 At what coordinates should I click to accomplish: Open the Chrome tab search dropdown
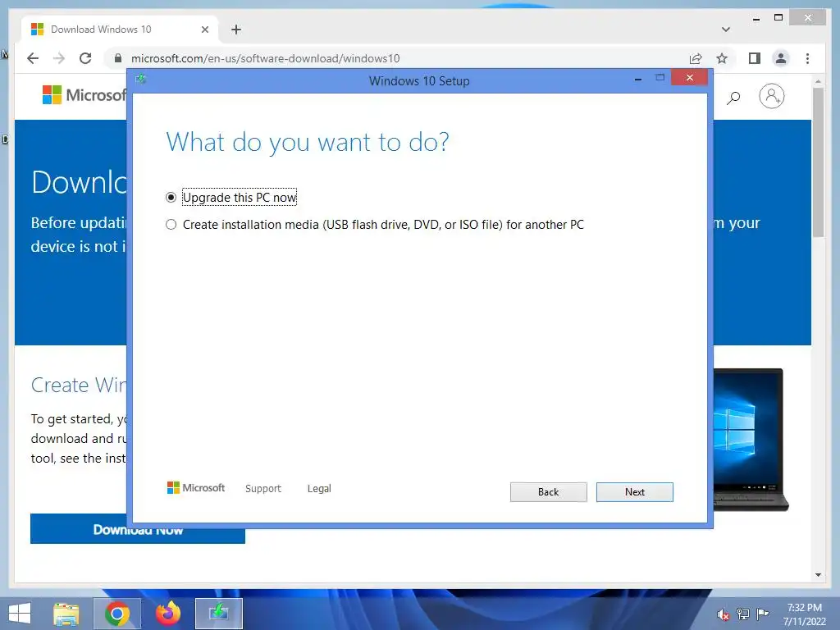726,30
